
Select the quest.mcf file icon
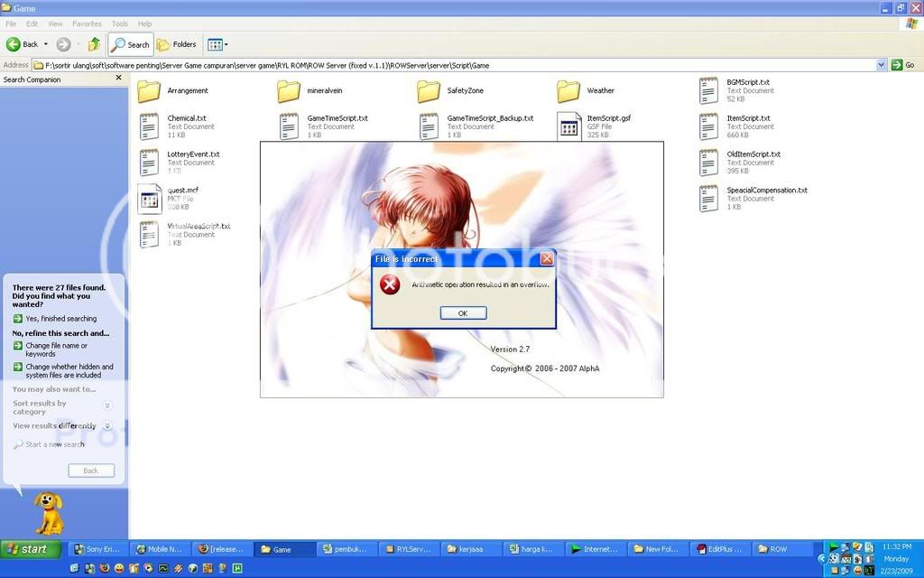[149, 198]
